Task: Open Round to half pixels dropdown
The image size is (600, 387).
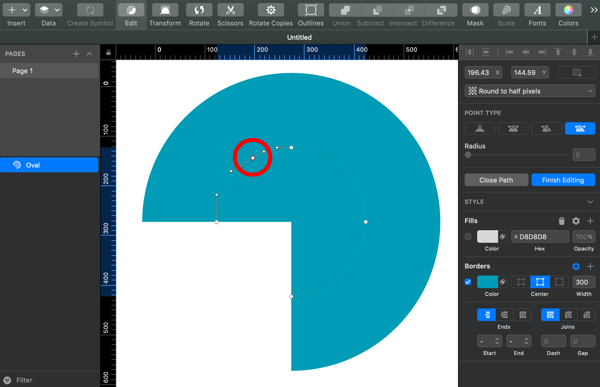Action: [x=530, y=91]
